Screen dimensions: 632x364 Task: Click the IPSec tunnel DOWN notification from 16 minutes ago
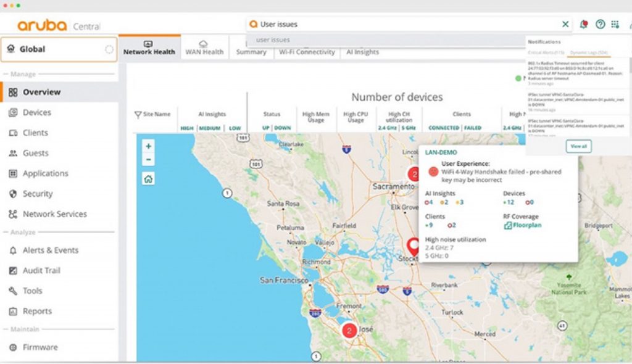tap(576, 102)
